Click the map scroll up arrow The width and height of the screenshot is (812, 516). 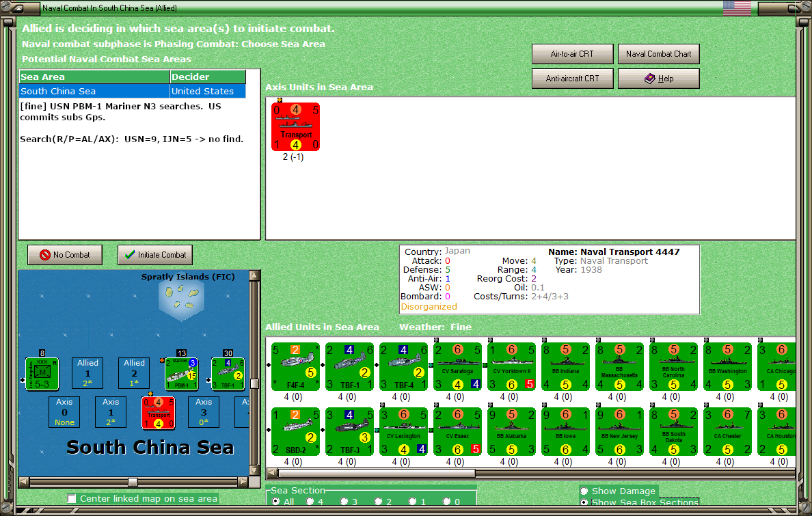coord(254,275)
